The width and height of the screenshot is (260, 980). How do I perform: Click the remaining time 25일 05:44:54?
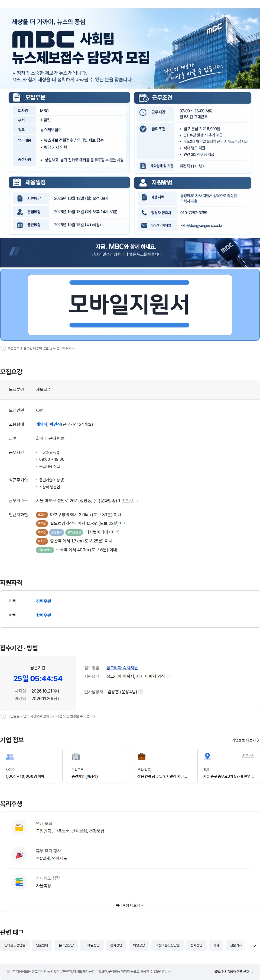[x=38, y=678]
